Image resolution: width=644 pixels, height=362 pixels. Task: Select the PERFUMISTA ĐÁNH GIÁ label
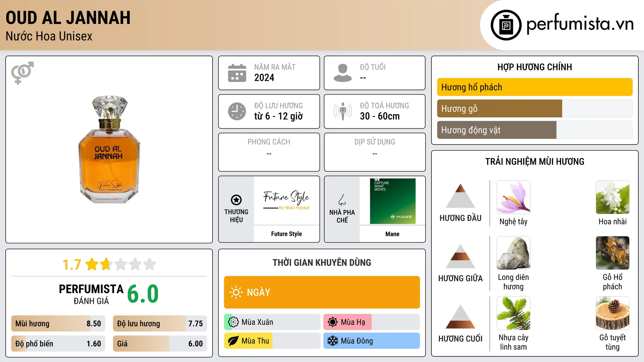[x=91, y=294]
